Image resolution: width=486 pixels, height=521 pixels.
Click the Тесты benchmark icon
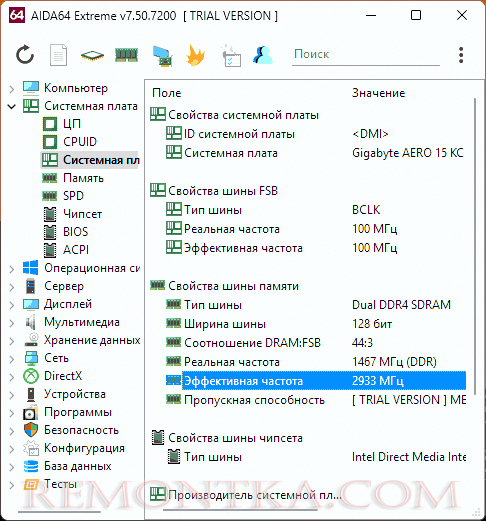(31, 484)
